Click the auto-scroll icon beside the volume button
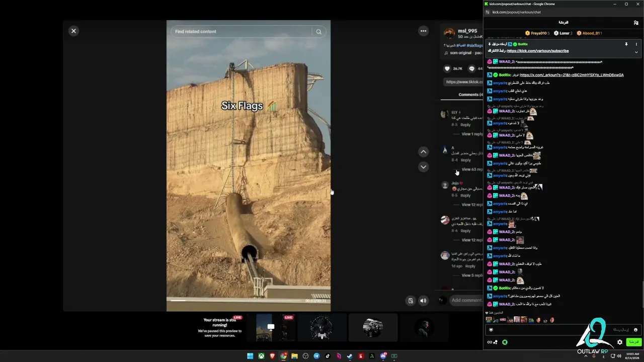Image resolution: width=644 pixels, height=362 pixels. coord(411,301)
